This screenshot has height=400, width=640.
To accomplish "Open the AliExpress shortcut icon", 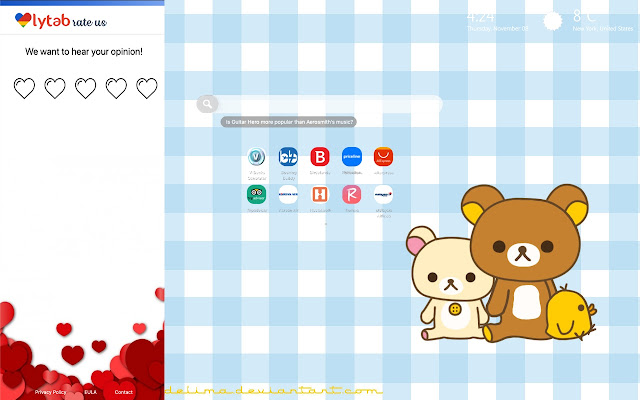I will click(383, 157).
